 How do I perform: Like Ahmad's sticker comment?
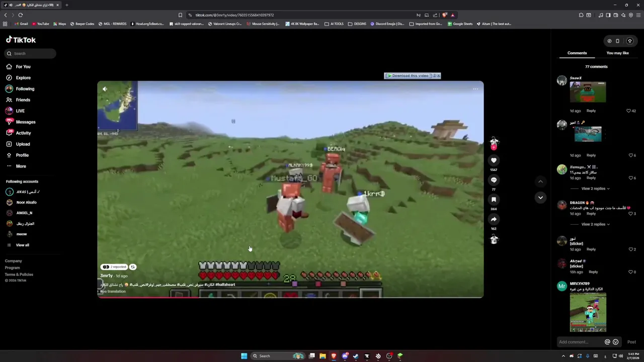(630, 272)
